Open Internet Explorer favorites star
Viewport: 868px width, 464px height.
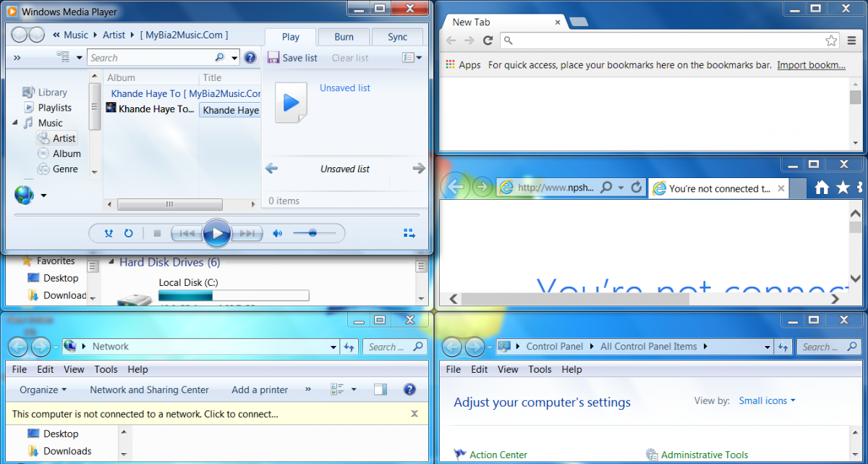[843, 187]
